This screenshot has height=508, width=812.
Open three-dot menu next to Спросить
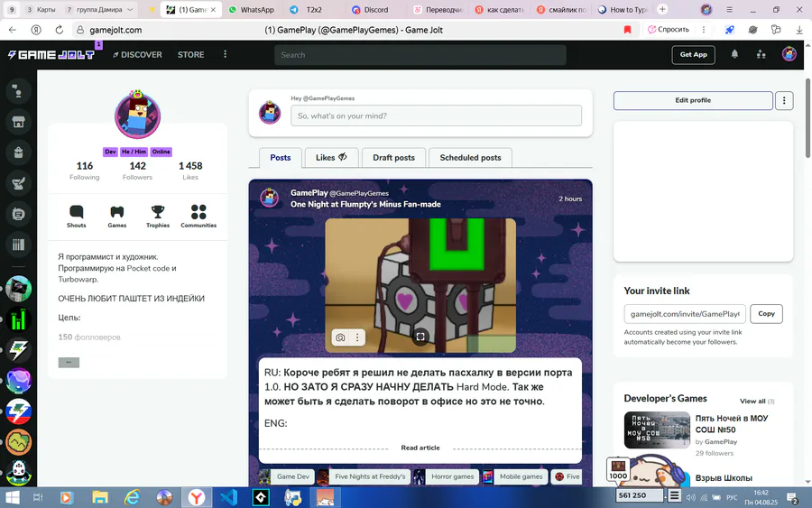pyautogui.click(x=703, y=30)
